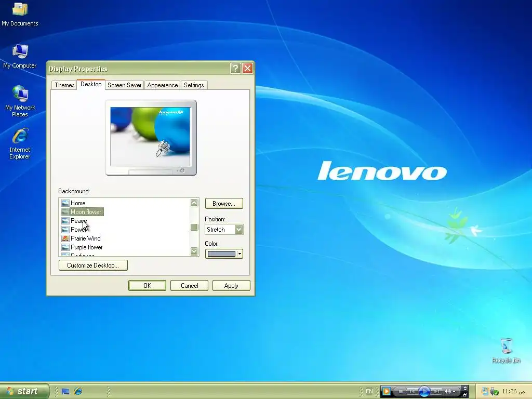Open My Computer desktop icon
The width and height of the screenshot is (532, 399).
pyautogui.click(x=20, y=56)
